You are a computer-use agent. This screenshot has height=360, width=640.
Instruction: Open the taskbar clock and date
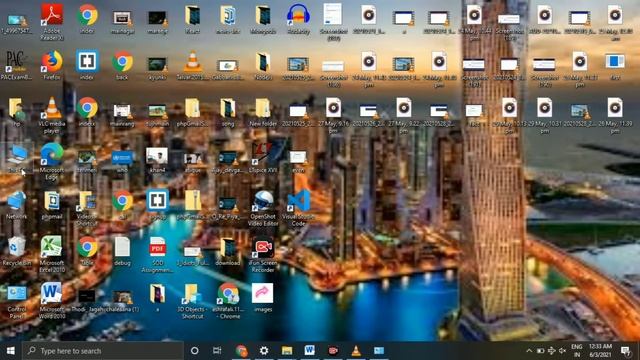point(600,351)
